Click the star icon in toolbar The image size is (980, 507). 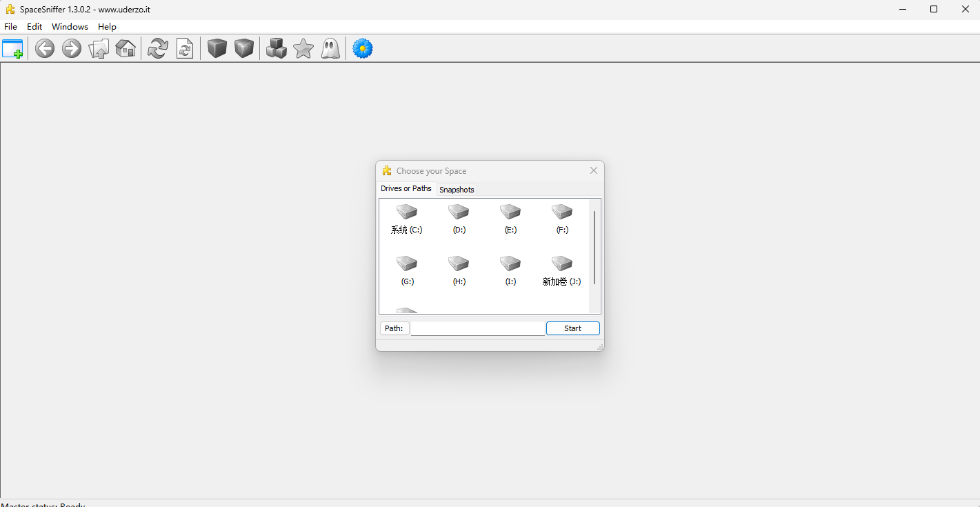[x=303, y=49]
